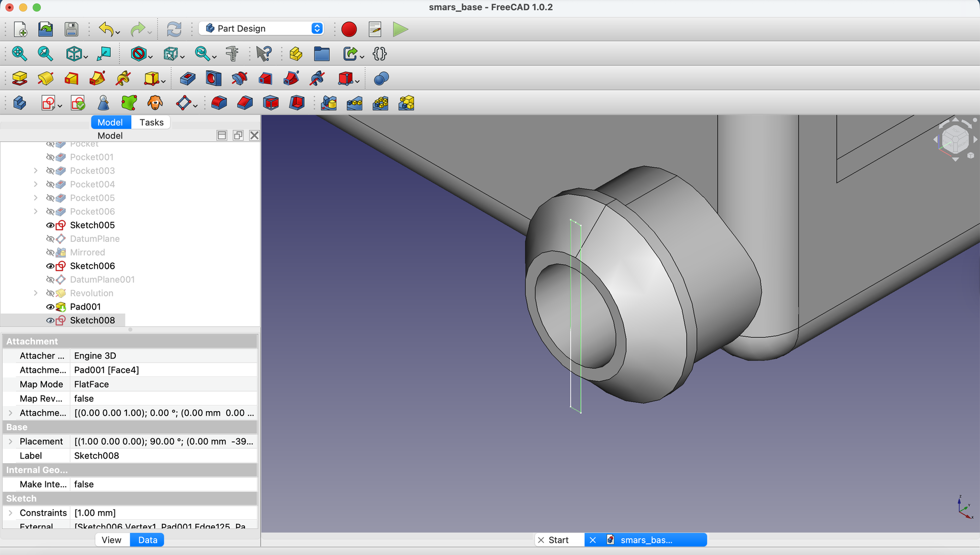This screenshot has height=555, width=980.
Task: Save document with the floppy disk icon
Action: (x=71, y=29)
